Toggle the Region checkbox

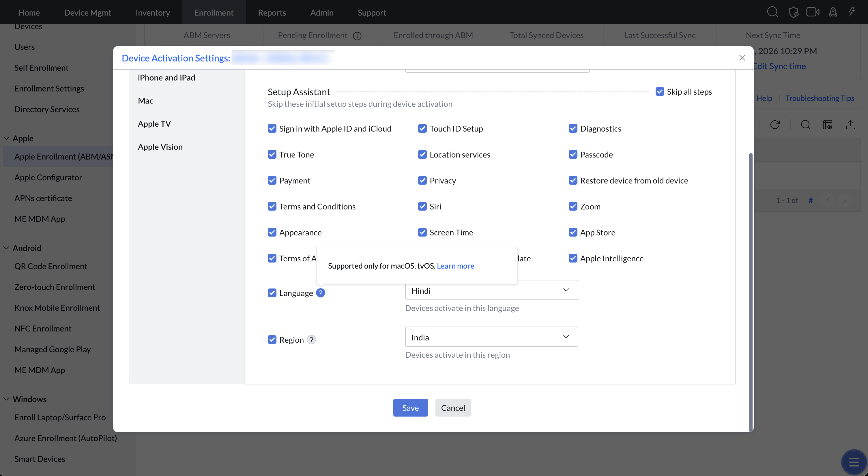(272, 340)
